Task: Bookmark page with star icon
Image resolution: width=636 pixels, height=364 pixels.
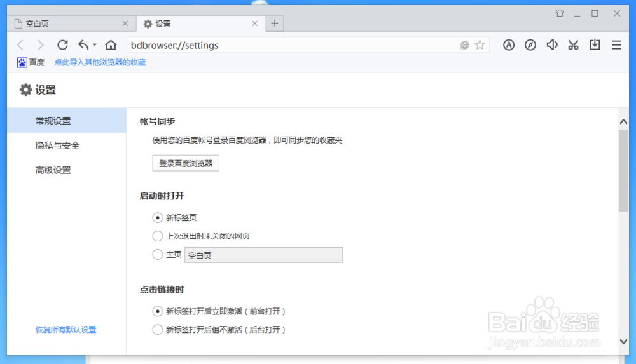Action: pyautogui.click(x=480, y=45)
